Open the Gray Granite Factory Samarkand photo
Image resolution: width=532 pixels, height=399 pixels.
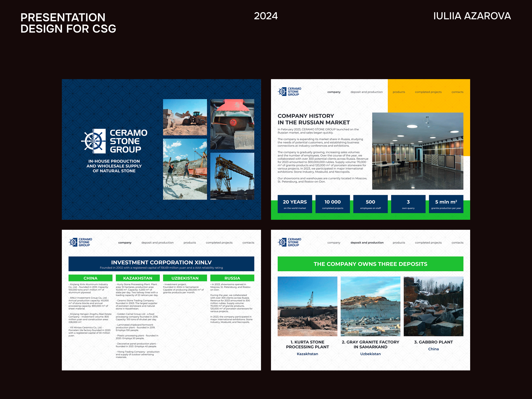point(370,306)
